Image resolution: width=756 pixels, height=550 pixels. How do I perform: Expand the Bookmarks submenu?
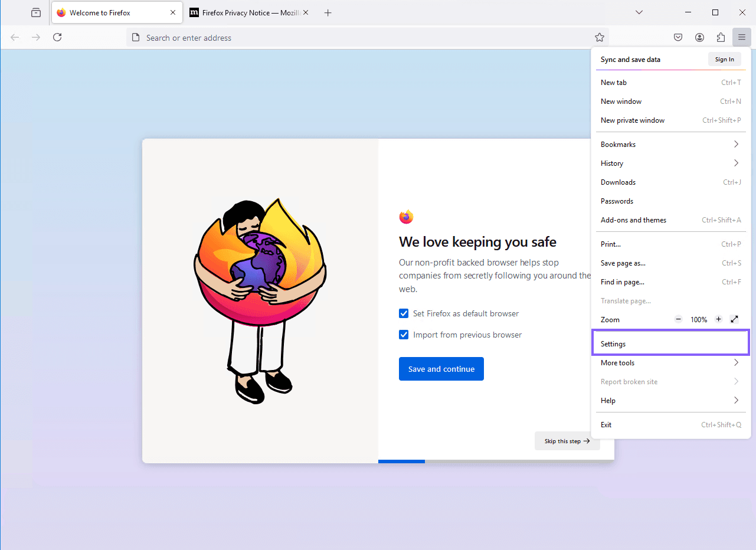pyautogui.click(x=670, y=145)
